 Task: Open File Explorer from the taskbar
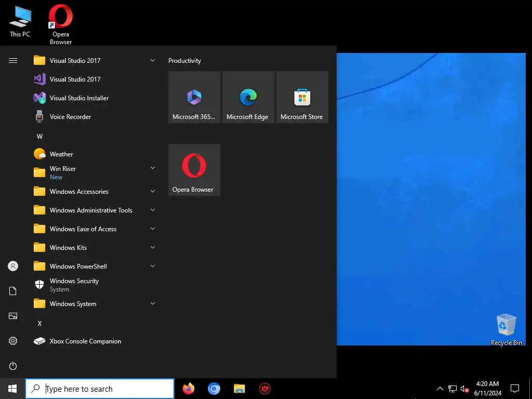pos(239,389)
